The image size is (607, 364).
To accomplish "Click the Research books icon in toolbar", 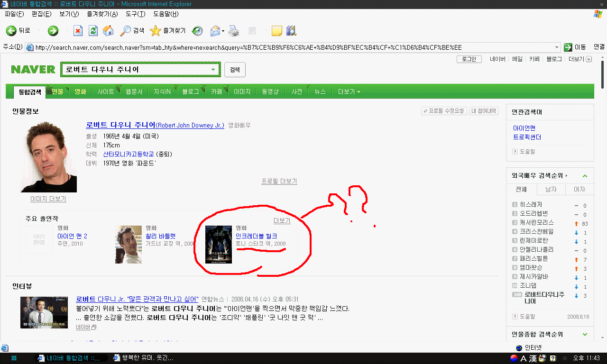I will coord(291,31).
